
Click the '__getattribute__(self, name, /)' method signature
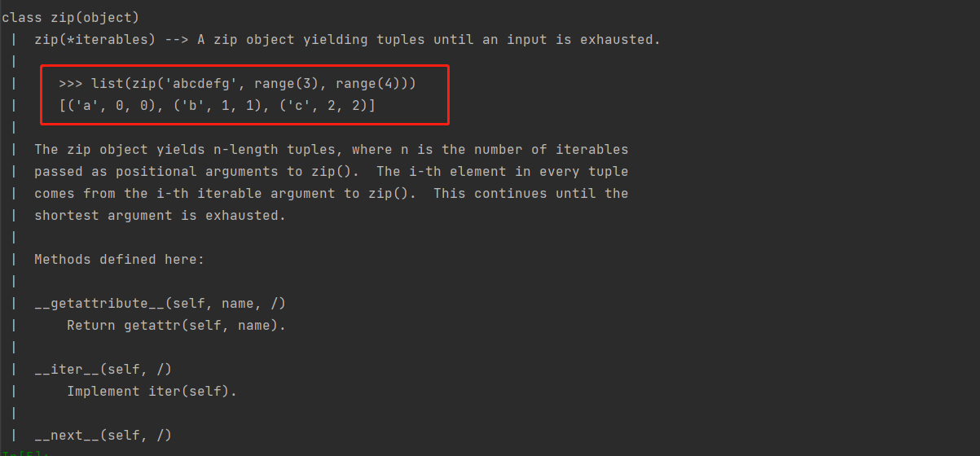click(160, 304)
